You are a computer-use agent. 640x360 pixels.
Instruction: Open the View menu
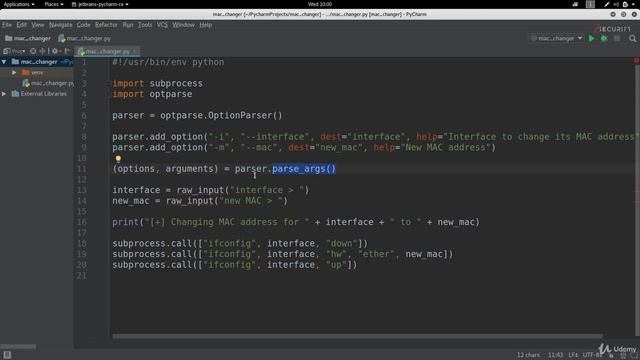click(38, 25)
